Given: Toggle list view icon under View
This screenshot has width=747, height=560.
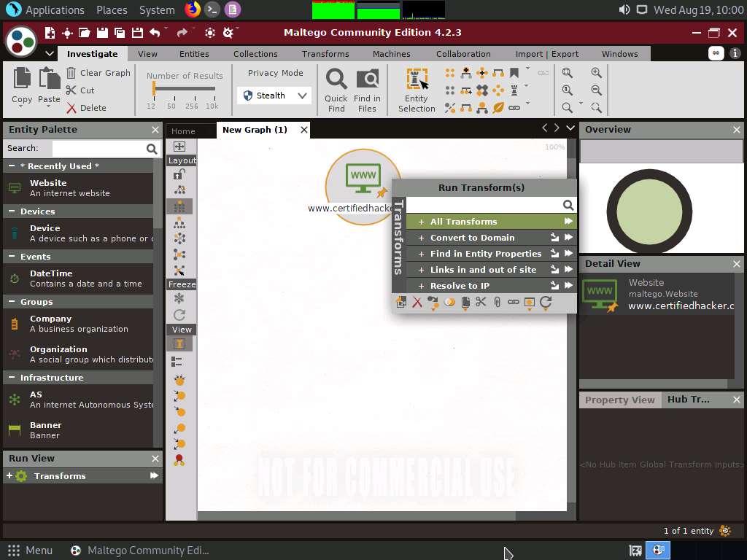Looking at the screenshot, I should 177,362.
